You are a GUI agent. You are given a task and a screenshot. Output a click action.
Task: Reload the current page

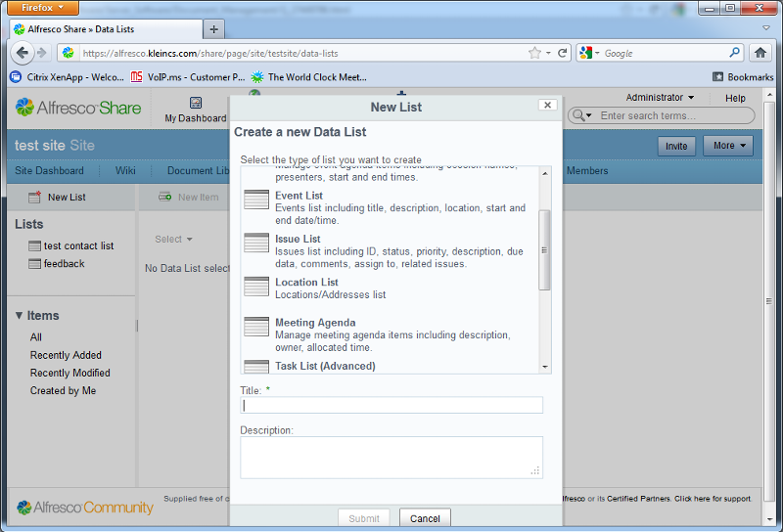click(562, 53)
